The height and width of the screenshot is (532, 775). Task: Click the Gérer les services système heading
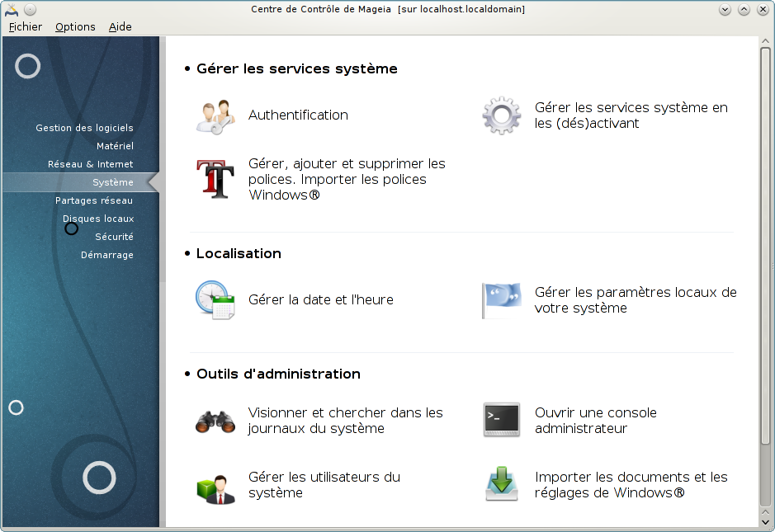[296, 68]
